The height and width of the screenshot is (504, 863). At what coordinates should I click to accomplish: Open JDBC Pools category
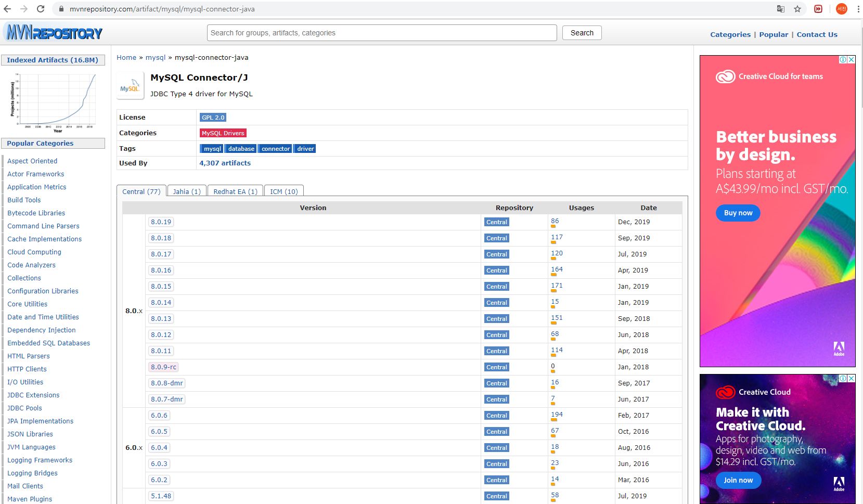tap(24, 408)
